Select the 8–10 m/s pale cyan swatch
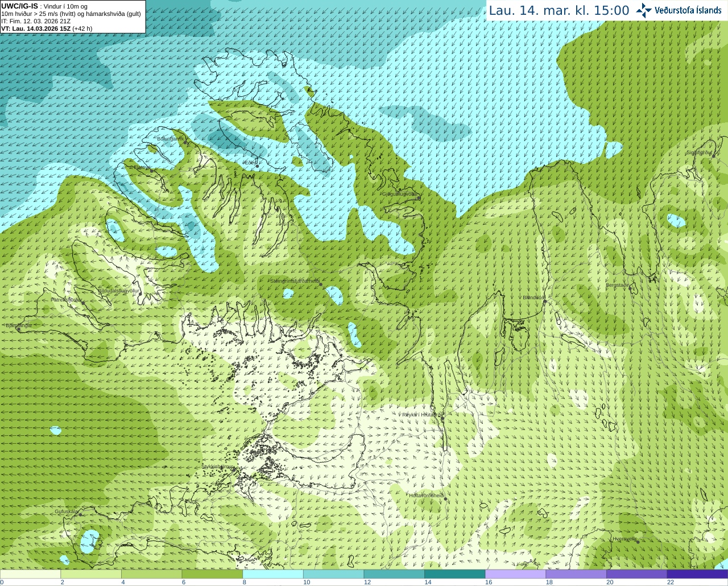The height and width of the screenshot is (586, 728). click(x=273, y=574)
